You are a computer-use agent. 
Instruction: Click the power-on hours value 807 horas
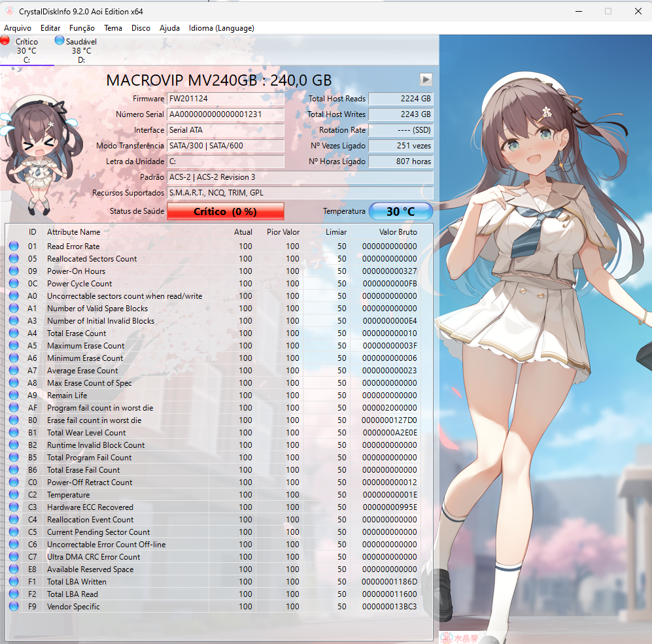pos(401,161)
